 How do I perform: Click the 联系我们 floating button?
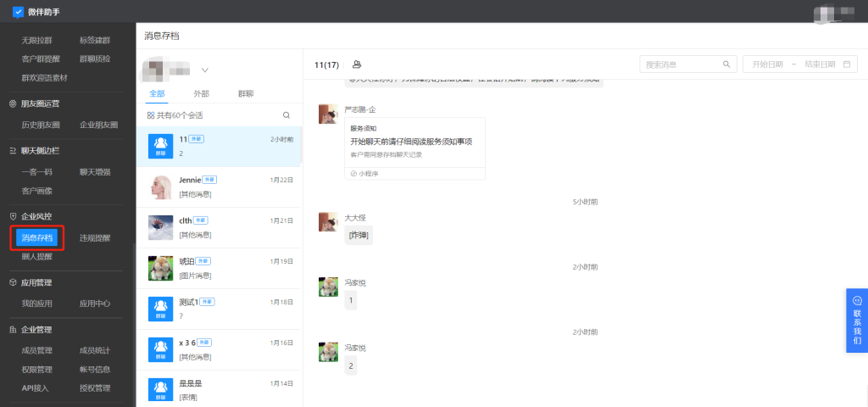857,321
